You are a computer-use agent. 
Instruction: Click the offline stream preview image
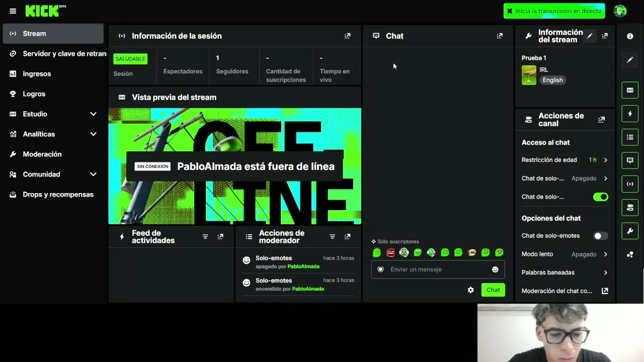point(235,166)
